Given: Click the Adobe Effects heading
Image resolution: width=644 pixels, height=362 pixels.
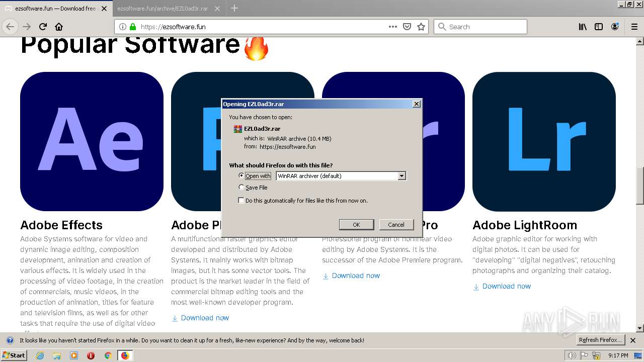Looking at the screenshot, I should pos(61,225).
